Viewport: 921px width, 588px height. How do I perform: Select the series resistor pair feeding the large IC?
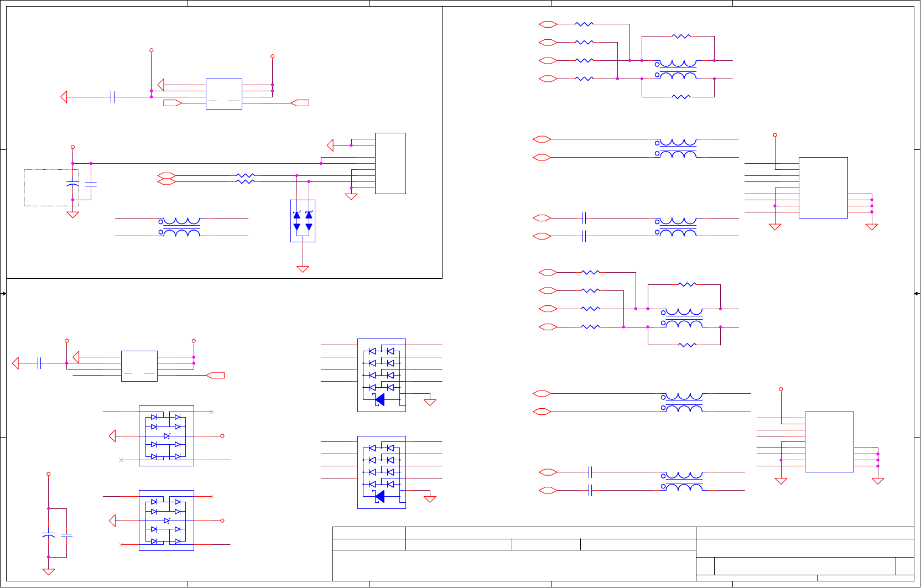coord(245,178)
